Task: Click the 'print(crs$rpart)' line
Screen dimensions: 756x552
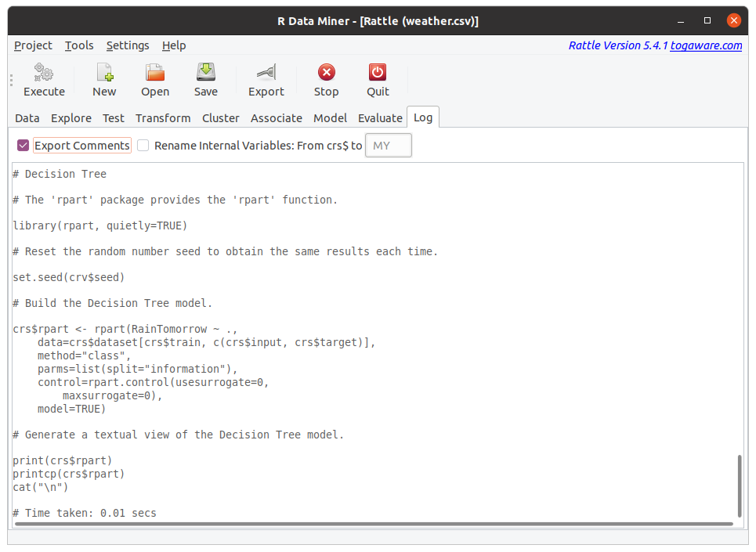Action: tap(62, 460)
